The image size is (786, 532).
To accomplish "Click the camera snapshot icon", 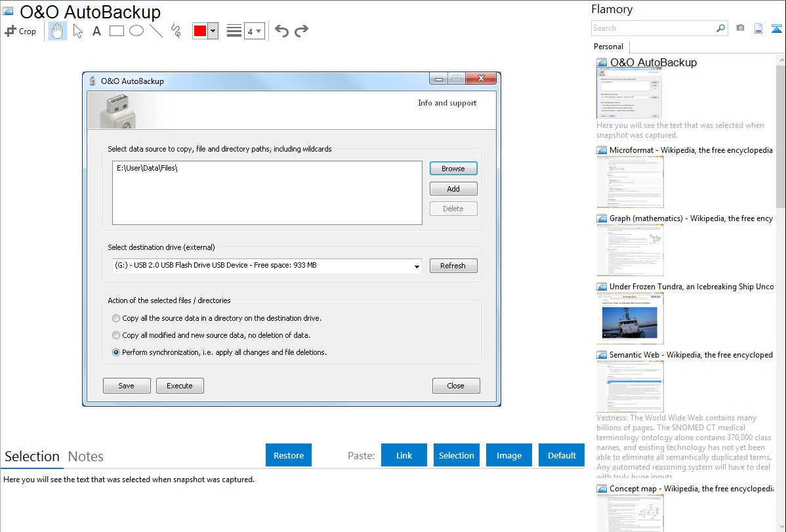I will (740, 28).
